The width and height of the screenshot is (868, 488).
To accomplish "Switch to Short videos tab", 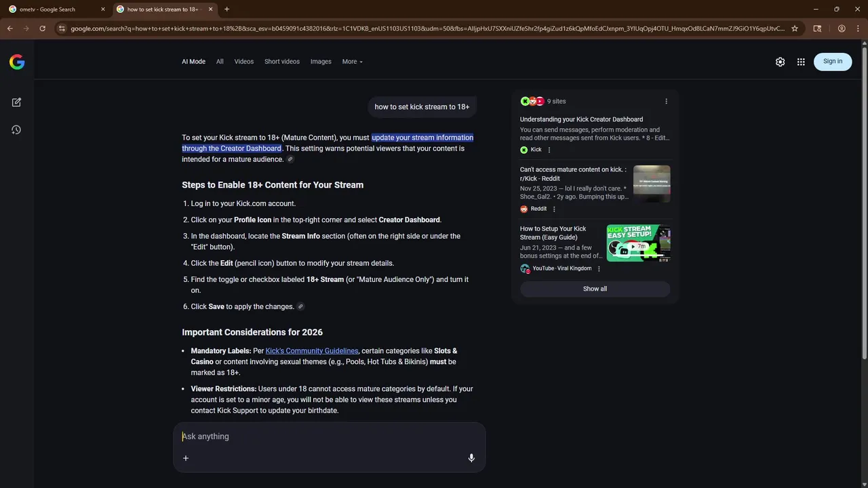I will [x=282, y=62].
